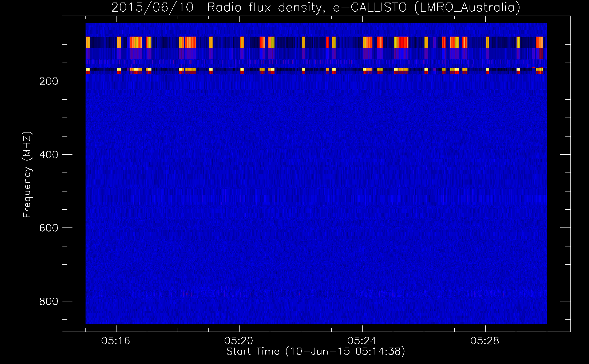Click the 05:24 time tick label
Viewport: 589px width, 364px height.
click(x=362, y=341)
